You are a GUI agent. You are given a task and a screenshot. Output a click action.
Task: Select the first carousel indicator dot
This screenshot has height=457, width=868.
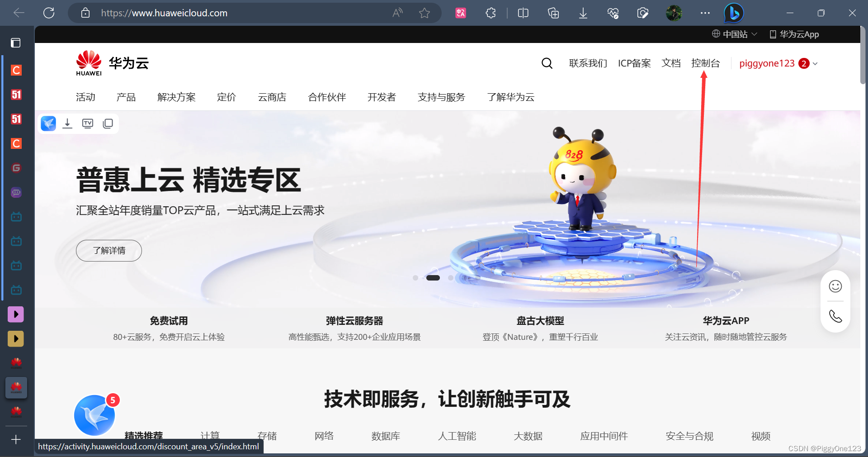tap(415, 278)
